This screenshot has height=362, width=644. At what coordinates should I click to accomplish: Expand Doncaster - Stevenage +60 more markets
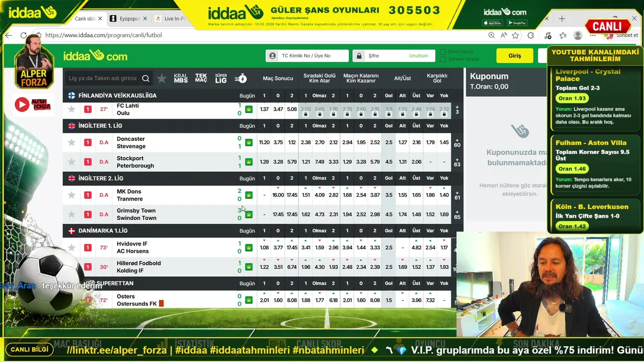457,142
